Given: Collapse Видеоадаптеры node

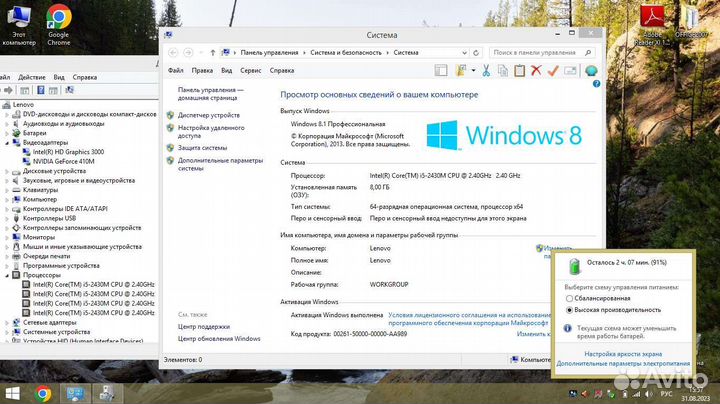Looking at the screenshot, I should 7,143.
